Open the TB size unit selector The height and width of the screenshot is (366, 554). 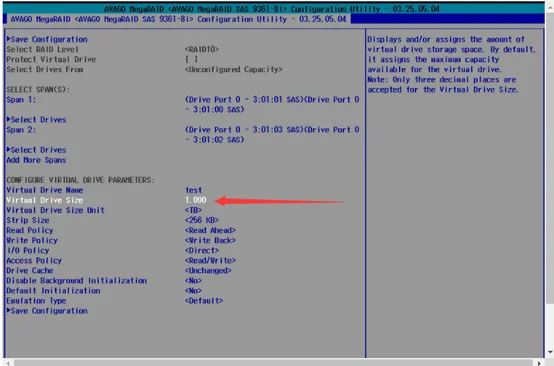point(193,210)
